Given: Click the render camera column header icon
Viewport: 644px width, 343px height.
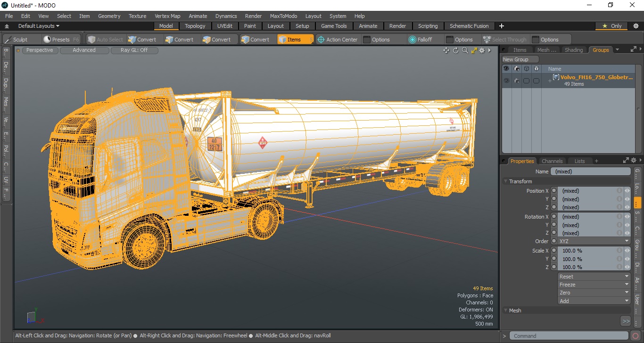Looking at the screenshot, I should (x=517, y=69).
